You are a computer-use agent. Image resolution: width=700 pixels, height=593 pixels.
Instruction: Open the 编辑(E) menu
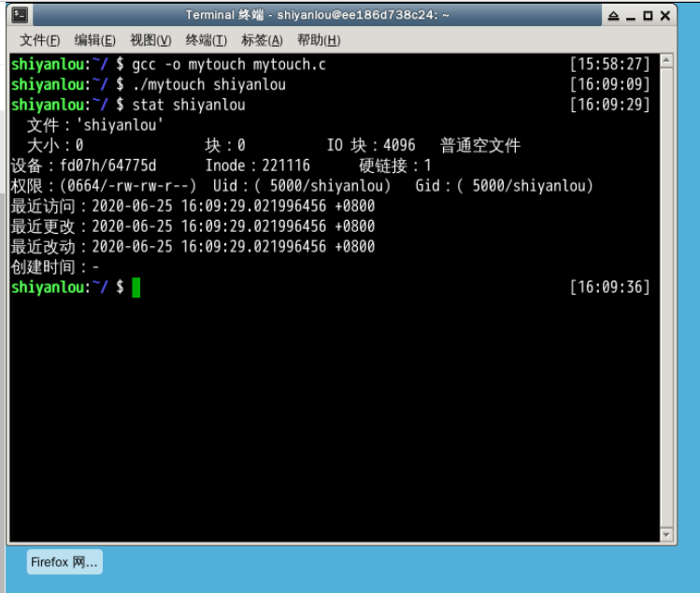(x=94, y=40)
